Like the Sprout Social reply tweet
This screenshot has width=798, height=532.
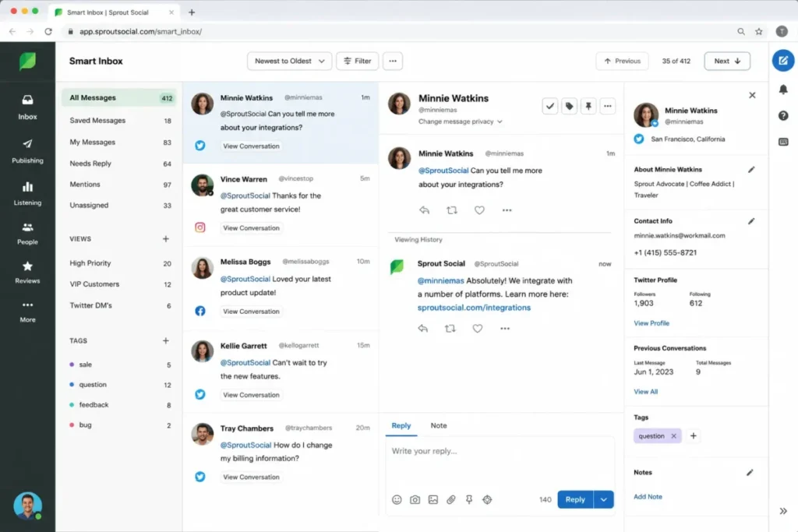[478, 329]
